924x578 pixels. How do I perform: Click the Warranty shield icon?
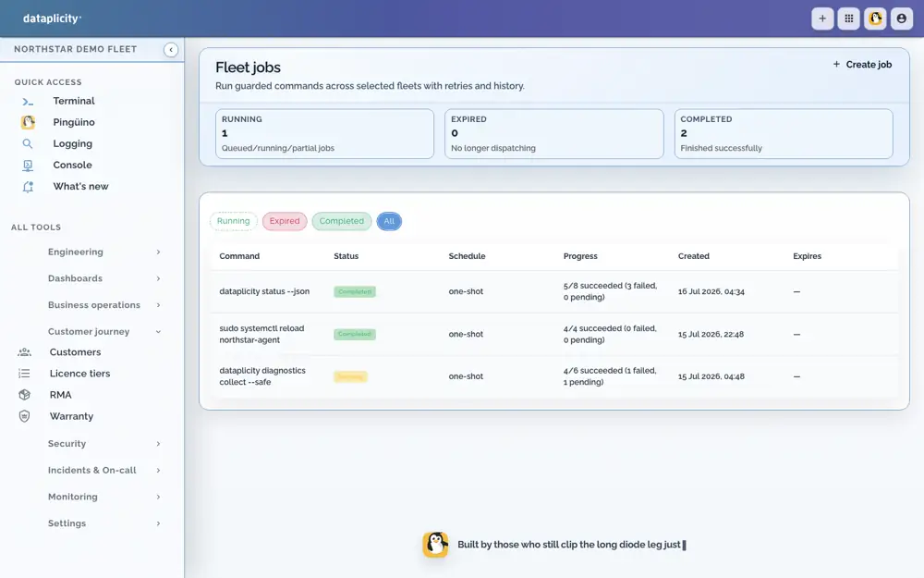[24, 416]
